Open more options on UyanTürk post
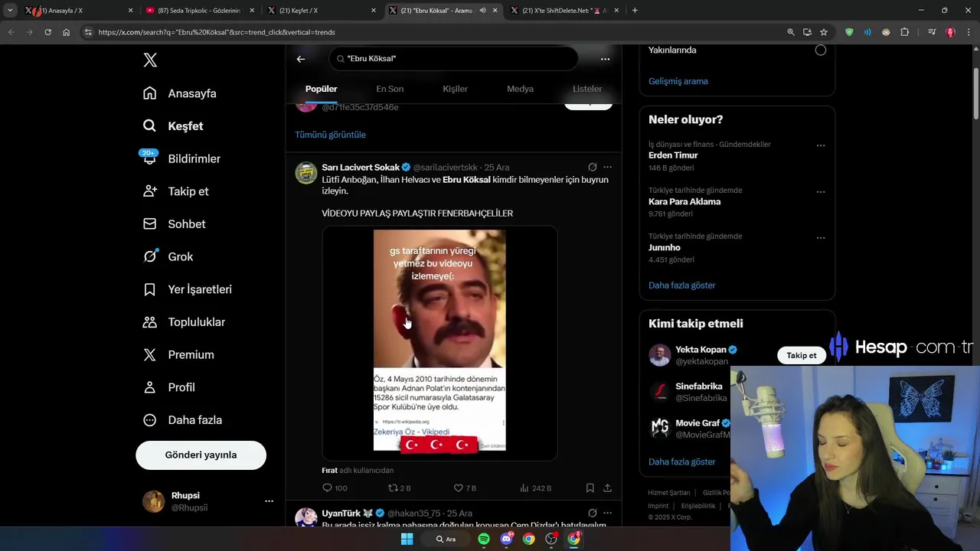 [607, 513]
